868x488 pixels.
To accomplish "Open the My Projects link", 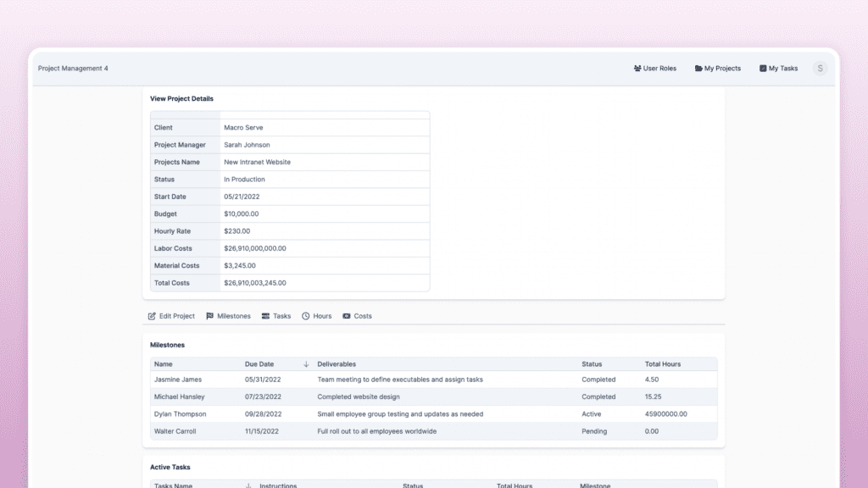I will point(722,69).
